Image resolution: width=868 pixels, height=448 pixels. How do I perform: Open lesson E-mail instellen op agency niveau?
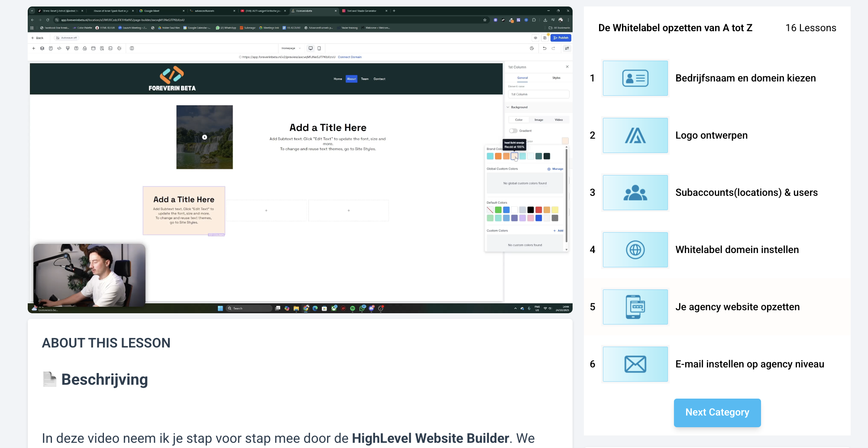pyautogui.click(x=749, y=364)
